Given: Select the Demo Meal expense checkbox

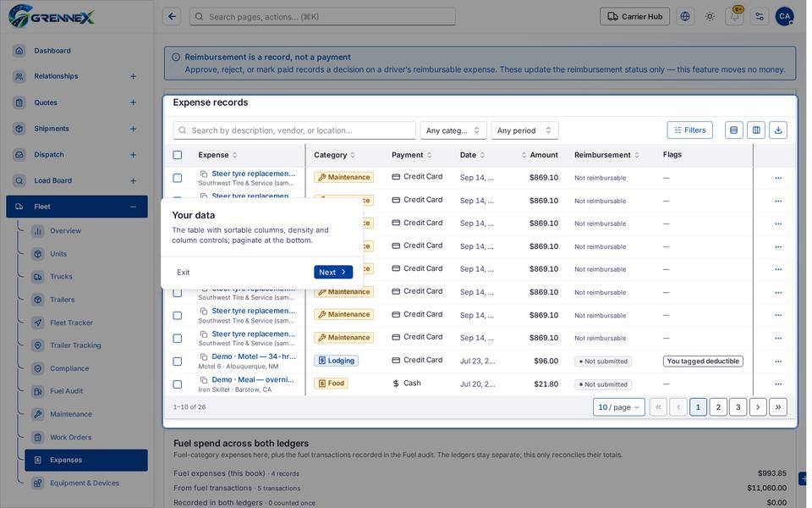Looking at the screenshot, I should pos(178,384).
